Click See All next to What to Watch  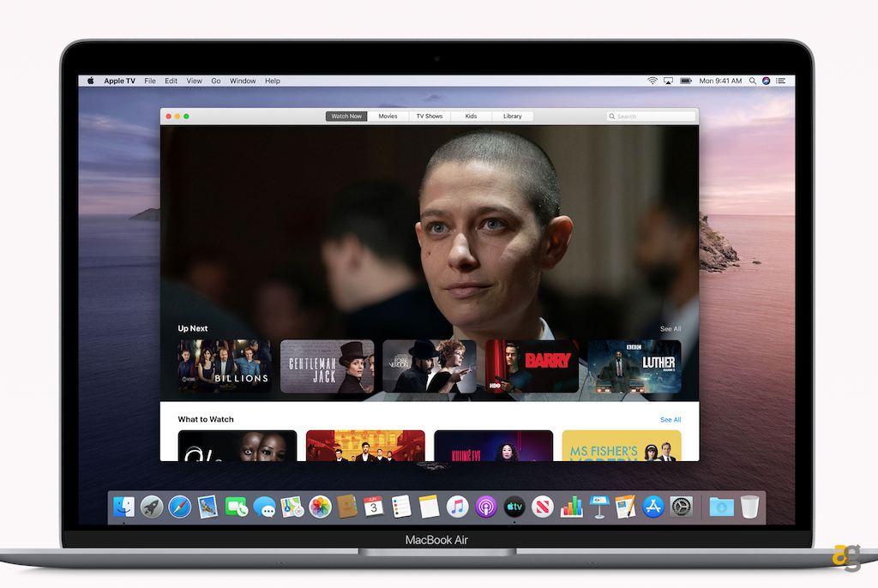point(671,419)
